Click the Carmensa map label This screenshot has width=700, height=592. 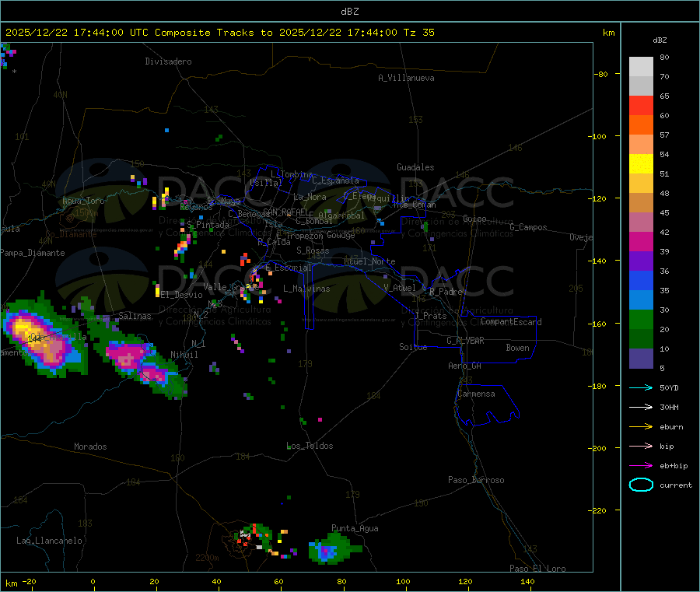click(476, 394)
